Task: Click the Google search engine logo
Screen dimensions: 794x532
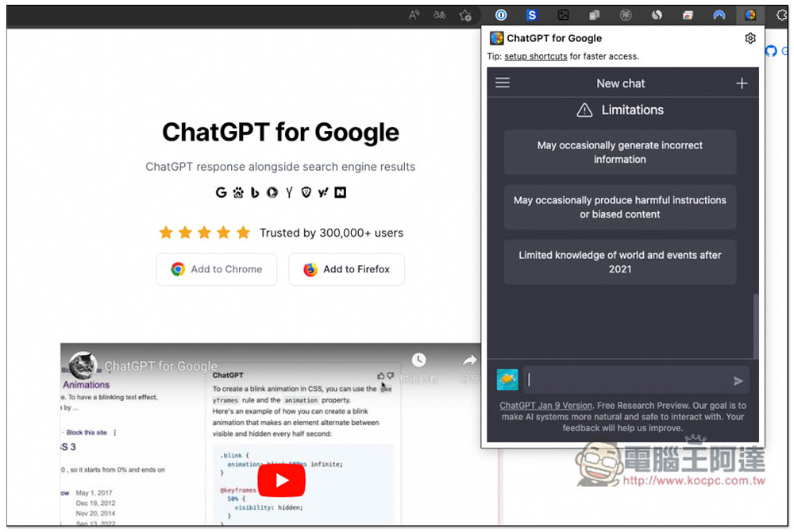Action: [x=222, y=192]
